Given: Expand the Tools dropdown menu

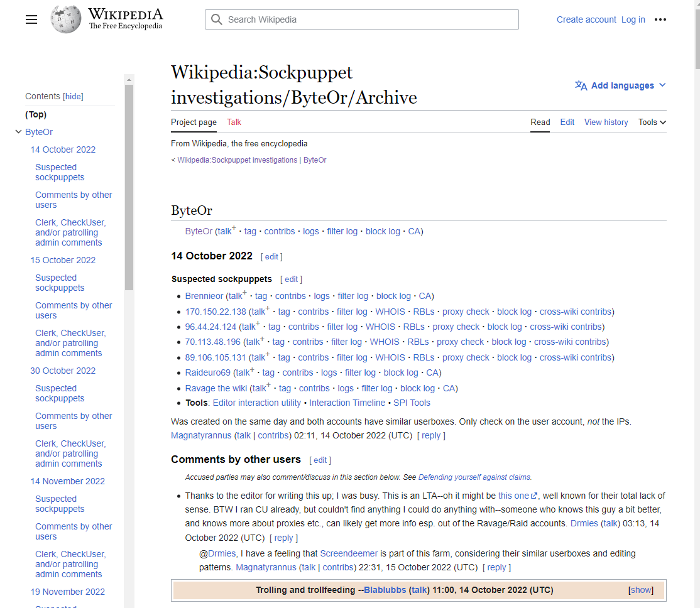Looking at the screenshot, I should (652, 122).
